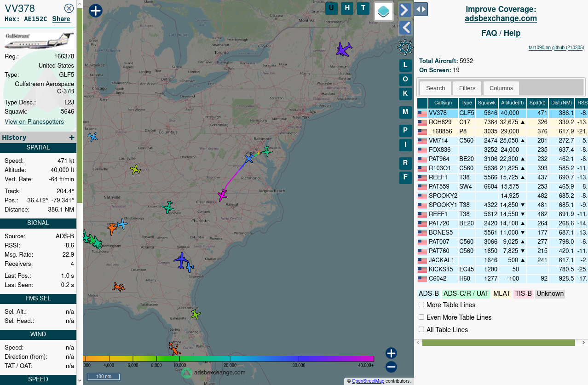The width and height of the screenshot is (588, 385).
Task: Select the orange aircraft near Chattanooga
Action: (x=112, y=228)
